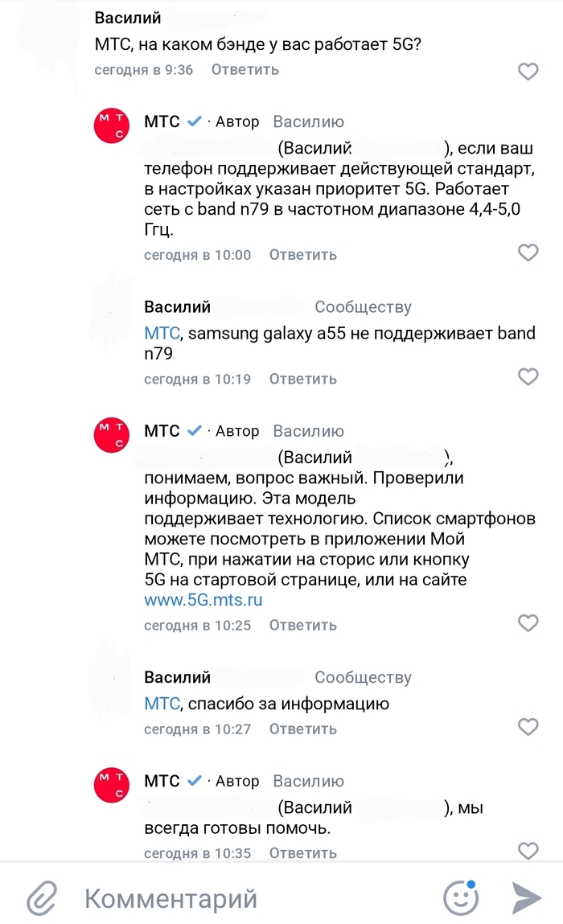Tap Ответить under the 10:19 comment

pos(303,379)
